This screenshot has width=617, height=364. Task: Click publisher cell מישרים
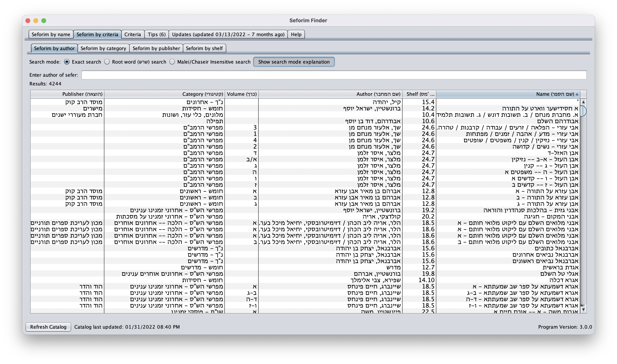coord(93,108)
